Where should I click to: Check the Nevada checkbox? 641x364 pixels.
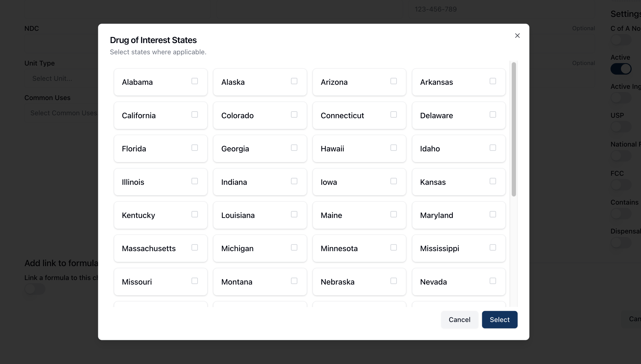point(493,281)
